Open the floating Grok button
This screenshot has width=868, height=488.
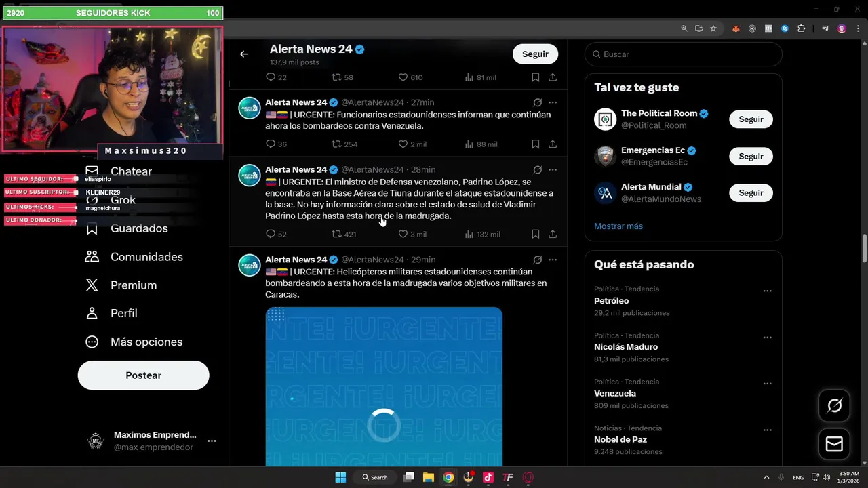click(835, 405)
